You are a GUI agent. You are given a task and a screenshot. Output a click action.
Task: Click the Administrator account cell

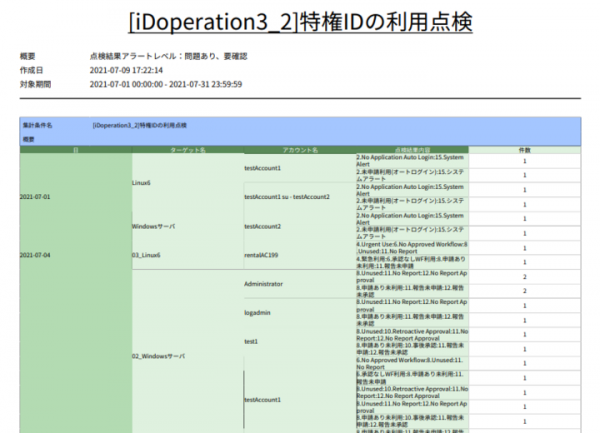coord(264,284)
